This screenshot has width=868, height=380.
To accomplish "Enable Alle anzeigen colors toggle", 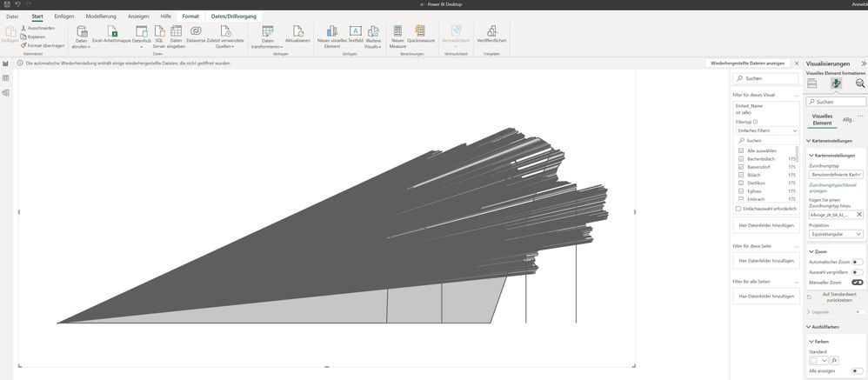I will [858, 370].
